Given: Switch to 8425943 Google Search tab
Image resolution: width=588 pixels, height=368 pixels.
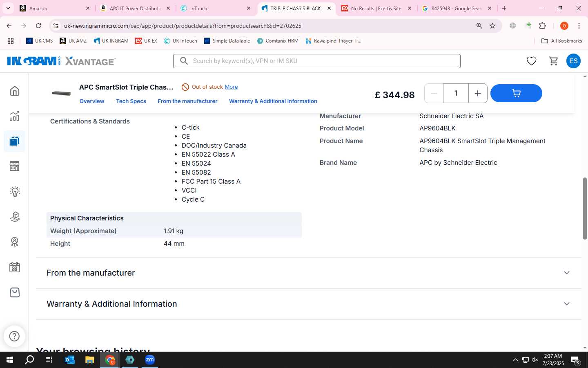Looking at the screenshot, I should coord(456,8).
